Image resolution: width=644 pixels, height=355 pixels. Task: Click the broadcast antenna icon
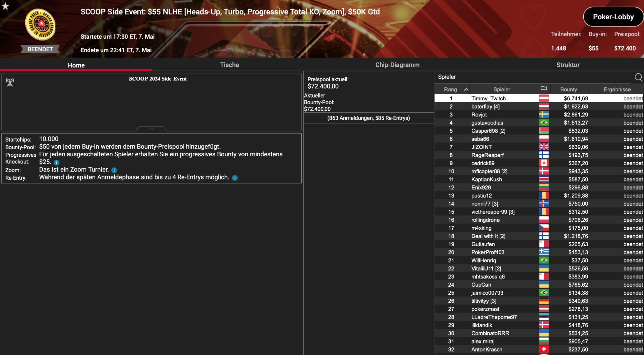click(x=10, y=82)
